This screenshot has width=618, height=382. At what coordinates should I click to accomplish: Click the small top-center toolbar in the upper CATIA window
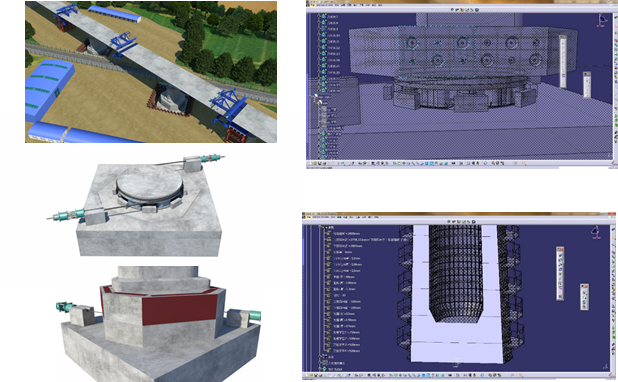click(x=465, y=9)
